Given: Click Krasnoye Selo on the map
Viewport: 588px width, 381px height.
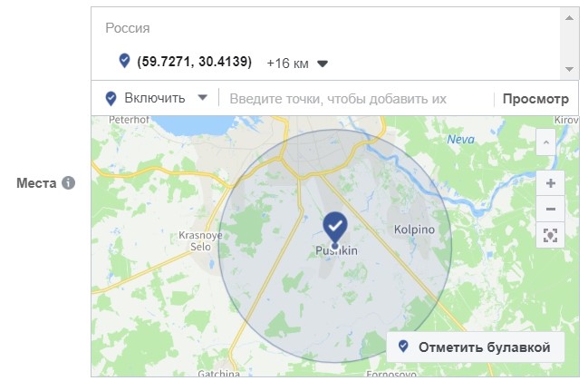Looking at the screenshot, I should tap(200, 241).
